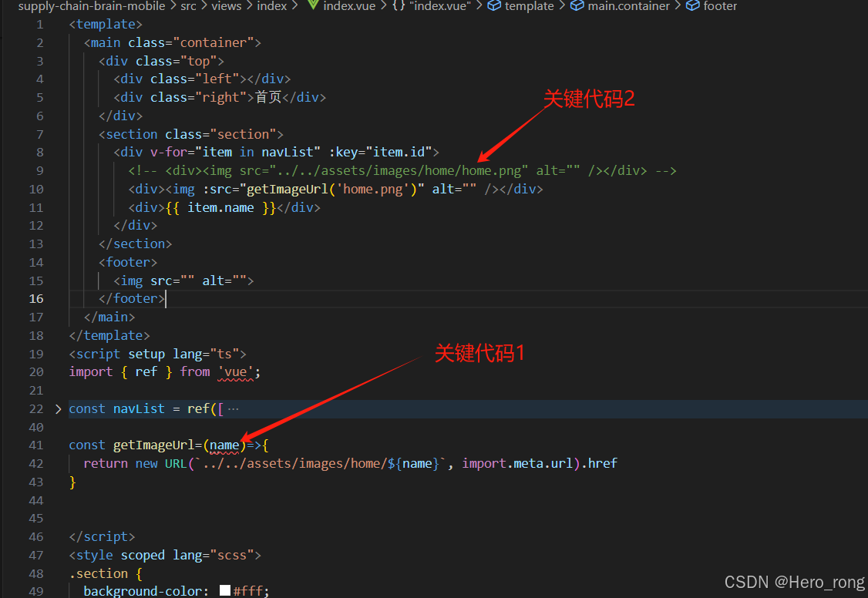Click line number 1 in the gutter
868x598 pixels.
click(x=40, y=25)
